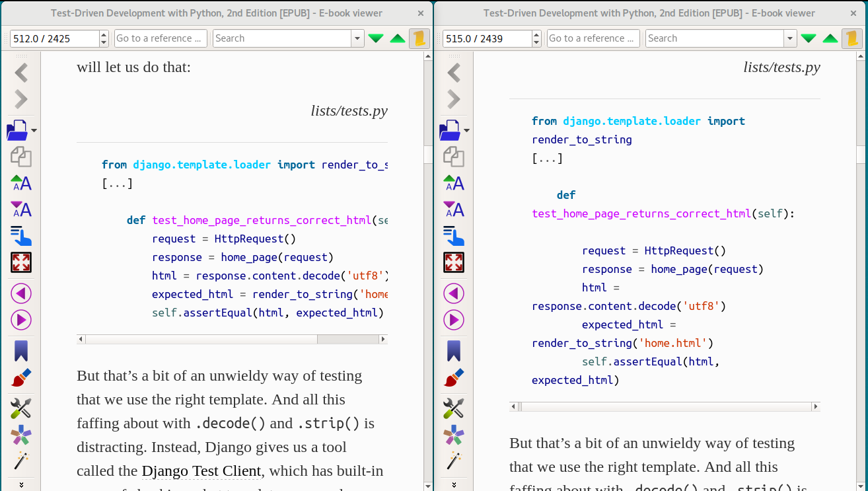Find previous match in right viewer
868x491 pixels.
coord(830,38)
